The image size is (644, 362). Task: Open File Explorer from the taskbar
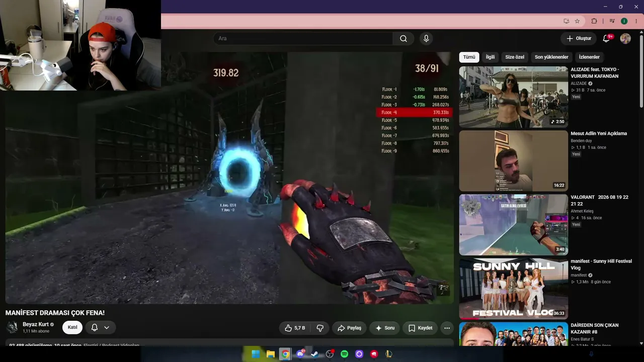pyautogui.click(x=270, y=354)
